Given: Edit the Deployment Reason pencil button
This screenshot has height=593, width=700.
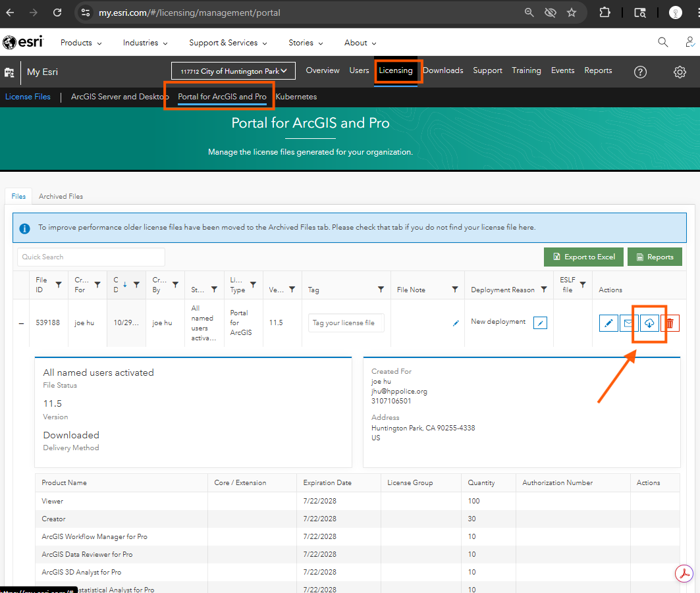Looking at the screenshot, I should click(x=540, y=322).
